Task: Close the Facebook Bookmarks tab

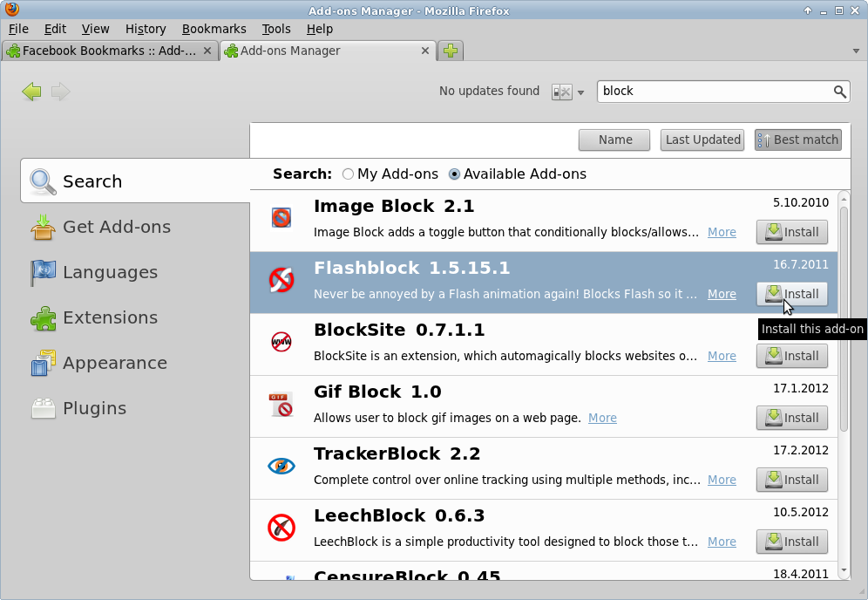Action: pos(207,51)
